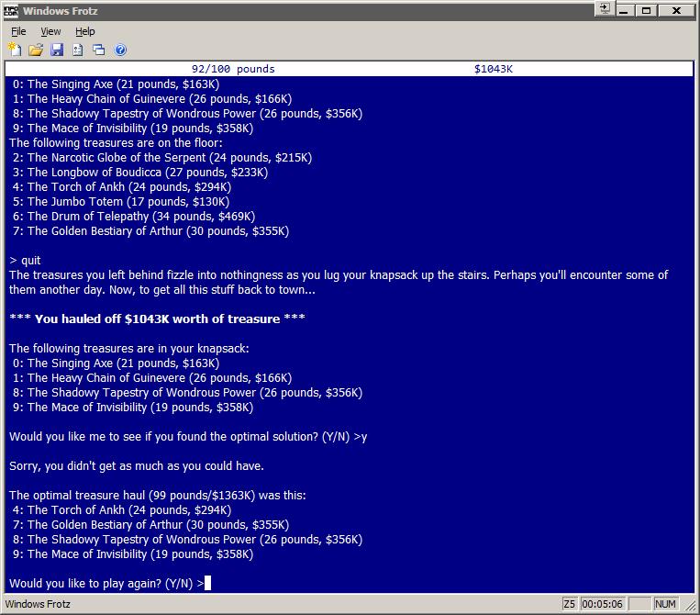Viewport: 700px width, 615px height.
Task: Maximize the Windows Frotz window
Action: click(x=646, y=11)
